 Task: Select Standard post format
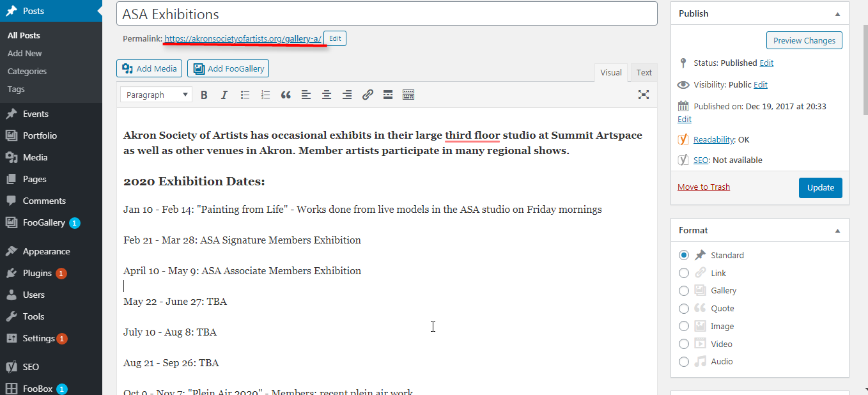pos(684,255)
